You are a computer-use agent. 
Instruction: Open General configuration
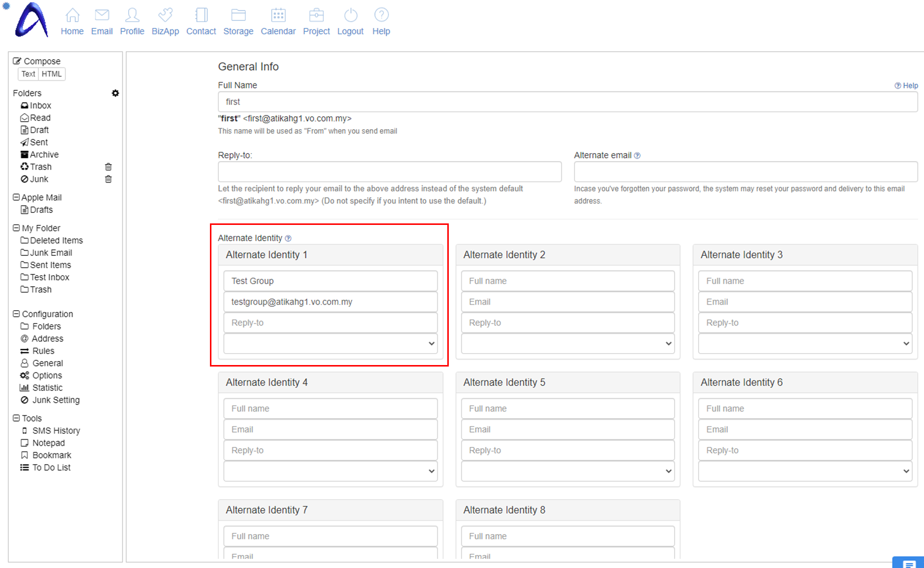41,363
